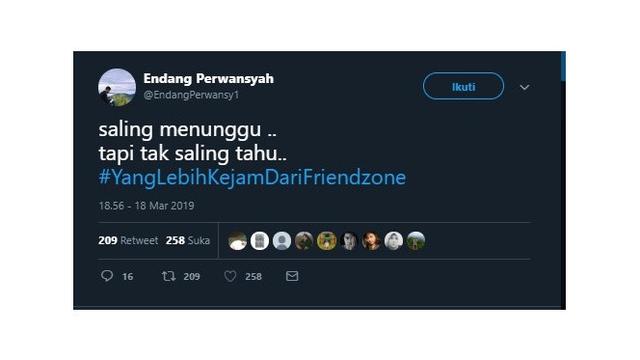Open the Endang Perwansyah display name
The width and height of the screenshot is (640, 360).
click(x=208, y=78)
